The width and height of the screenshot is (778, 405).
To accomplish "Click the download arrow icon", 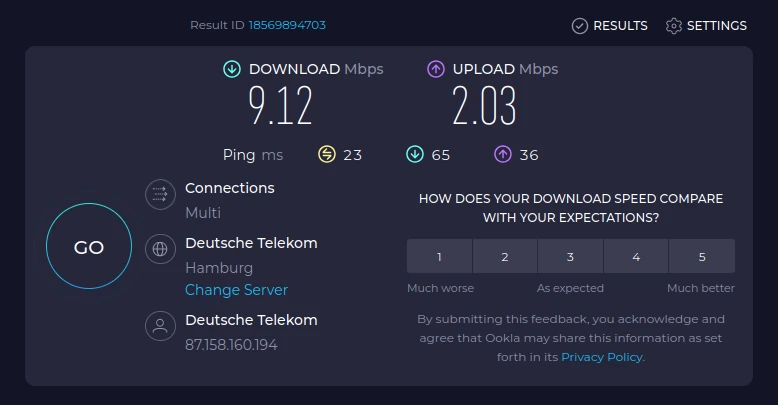I will click(232, 69).
